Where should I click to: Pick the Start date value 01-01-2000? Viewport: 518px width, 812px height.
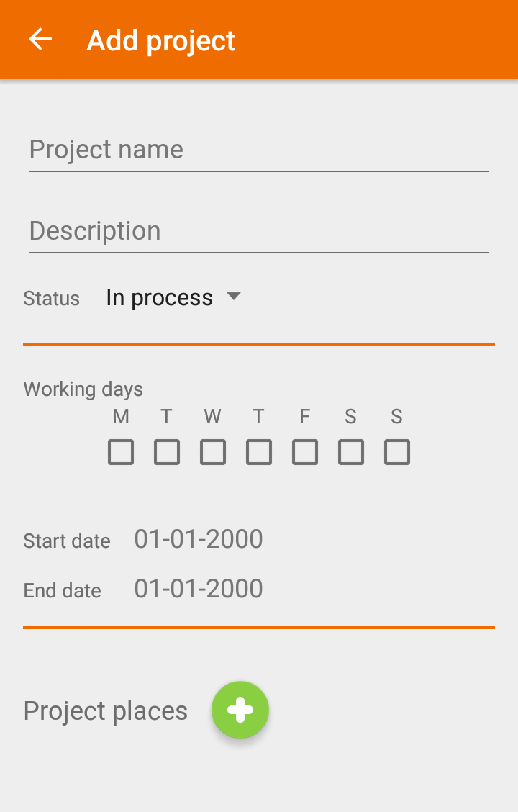coord(199,539)
